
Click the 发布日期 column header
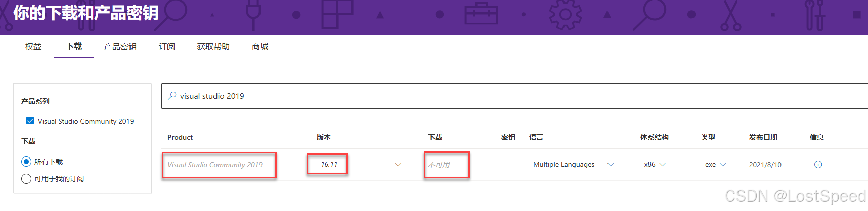[x=763, y=137]
